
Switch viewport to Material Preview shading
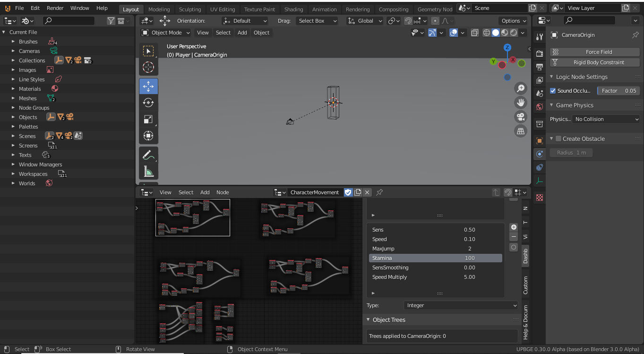504,33
